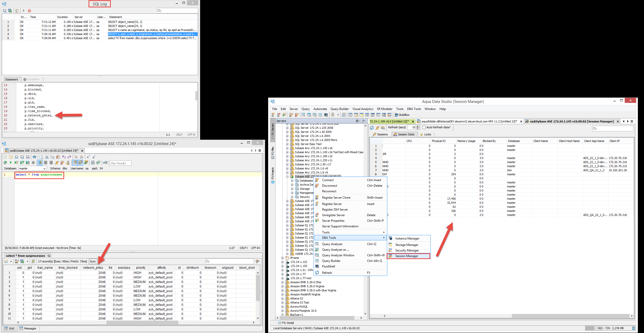This screenshot has height=333, width=644.
Task: Clear the SQL Log with red icon
Action: 29,11
